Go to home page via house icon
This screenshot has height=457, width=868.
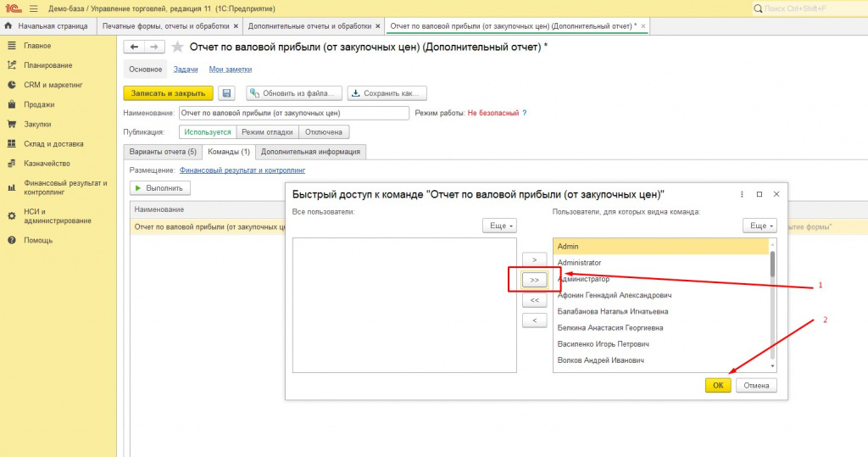click(8, 26)
